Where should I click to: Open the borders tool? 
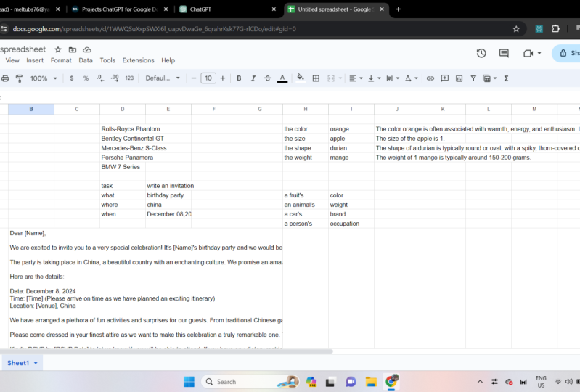click(x=316, y=78)
